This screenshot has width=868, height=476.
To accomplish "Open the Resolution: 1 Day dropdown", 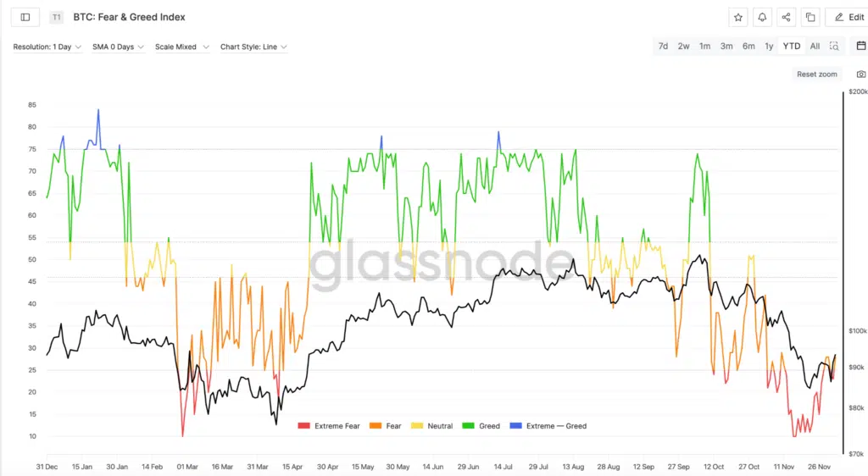I will 47,47.
